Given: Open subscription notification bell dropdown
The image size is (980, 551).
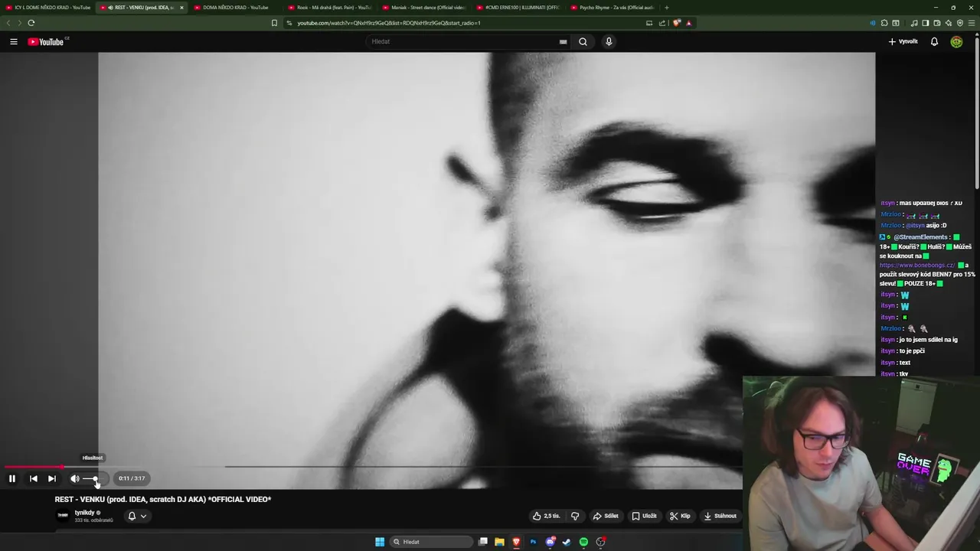Looking at the screenshot, I should coord(137,516).
